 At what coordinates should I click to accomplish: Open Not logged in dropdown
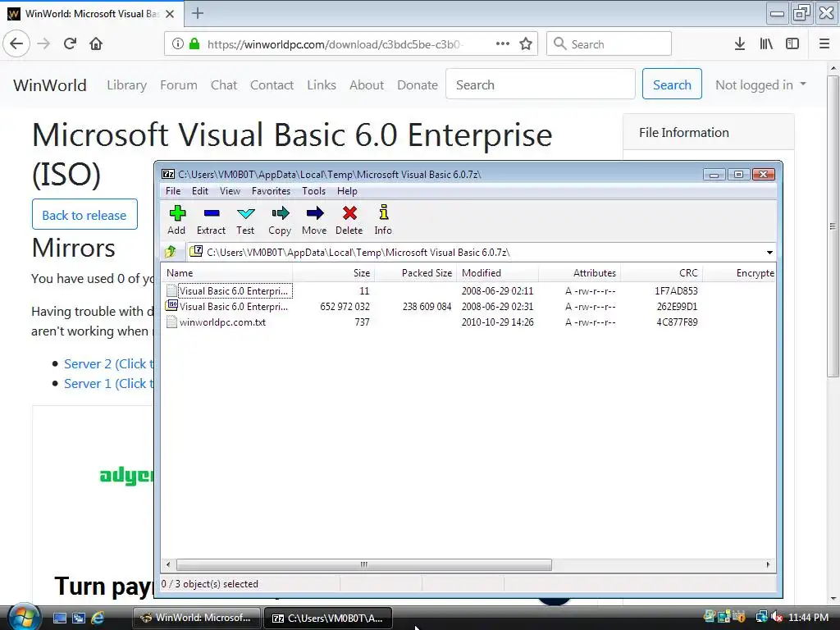point(760,84)
